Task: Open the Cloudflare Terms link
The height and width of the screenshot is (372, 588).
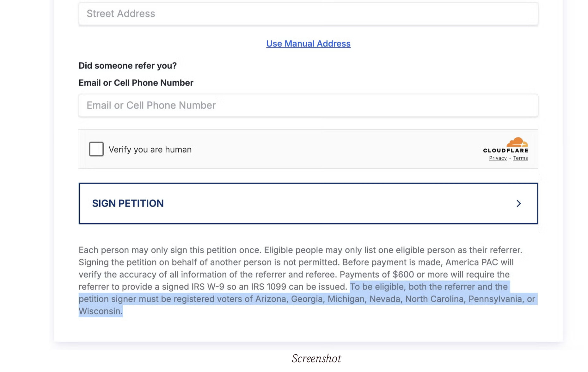Action: (520, 158)
